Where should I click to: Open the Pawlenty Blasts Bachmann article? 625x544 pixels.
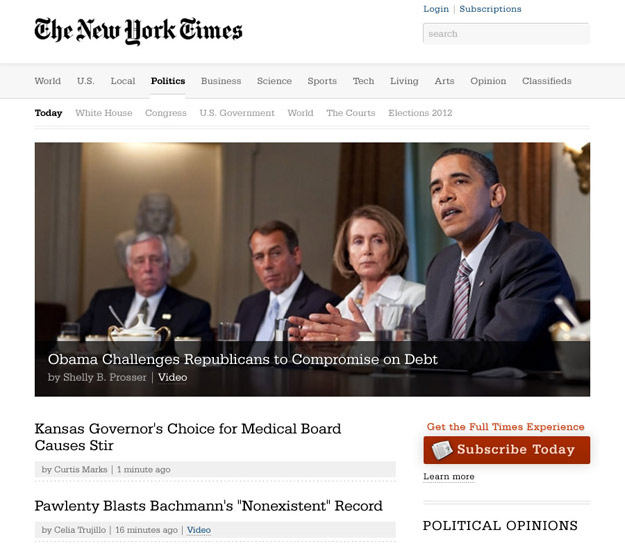[208, 506]
